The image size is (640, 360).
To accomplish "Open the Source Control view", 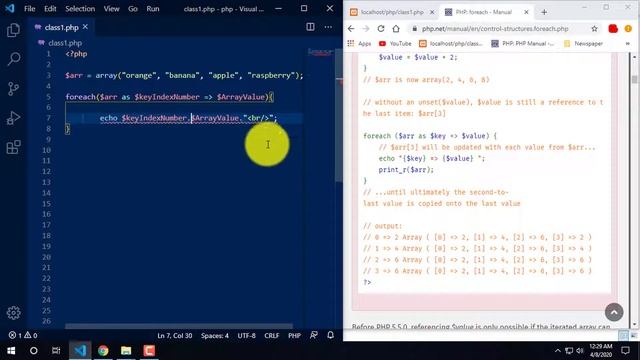I will click(13, 89).
